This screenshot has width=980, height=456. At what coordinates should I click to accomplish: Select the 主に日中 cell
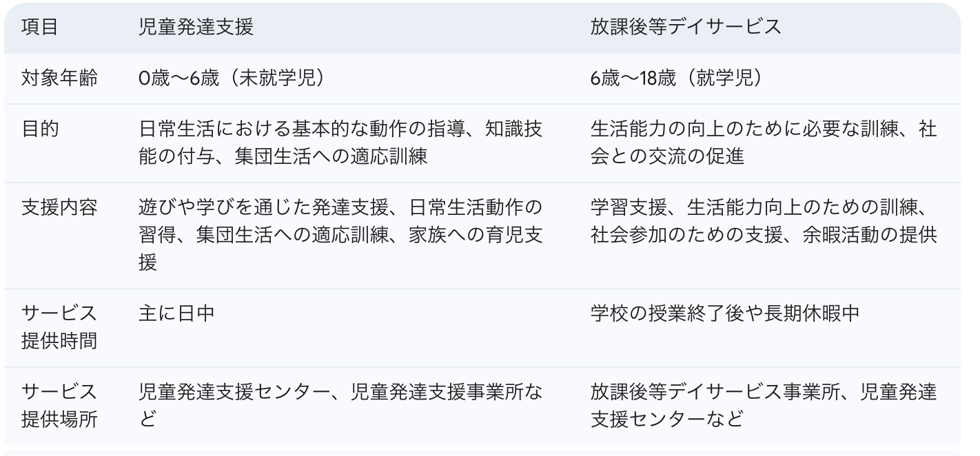pos(176,314)
